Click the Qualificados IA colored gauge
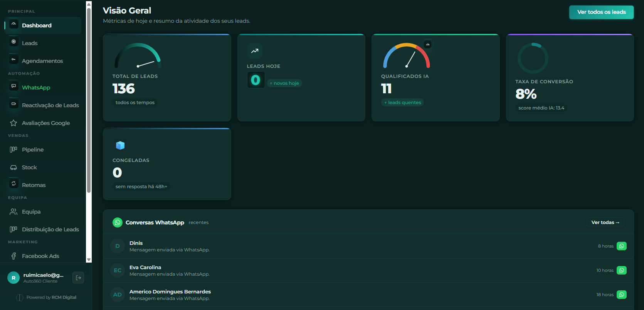 tap(407, 56)
